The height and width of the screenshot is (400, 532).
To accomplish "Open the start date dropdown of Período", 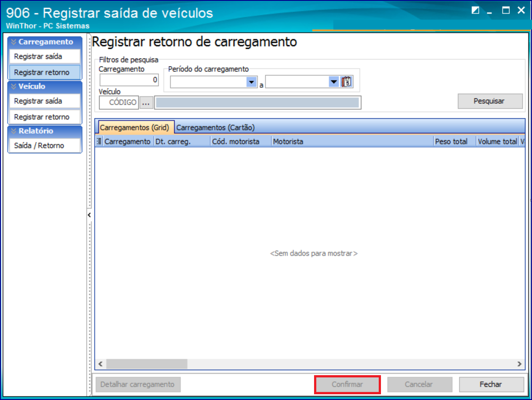I will pyautogui.click(x=252, y=82).
